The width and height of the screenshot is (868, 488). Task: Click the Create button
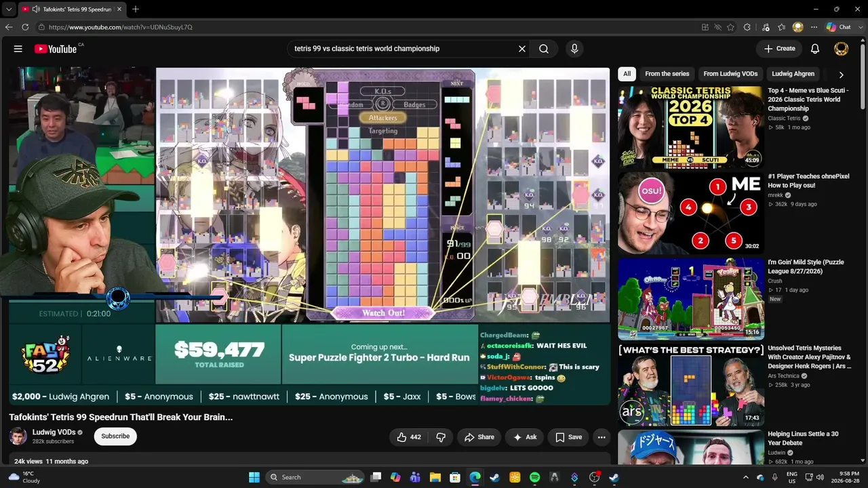779,49
